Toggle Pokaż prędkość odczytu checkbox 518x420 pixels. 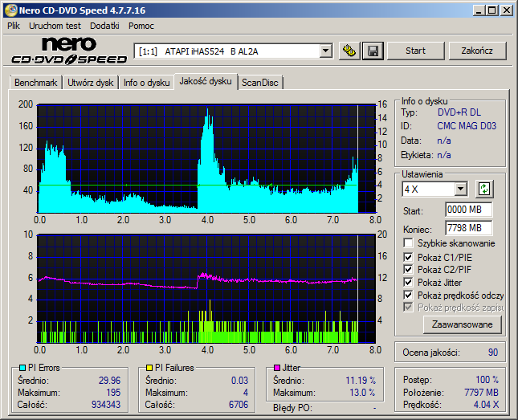(408, 295)
